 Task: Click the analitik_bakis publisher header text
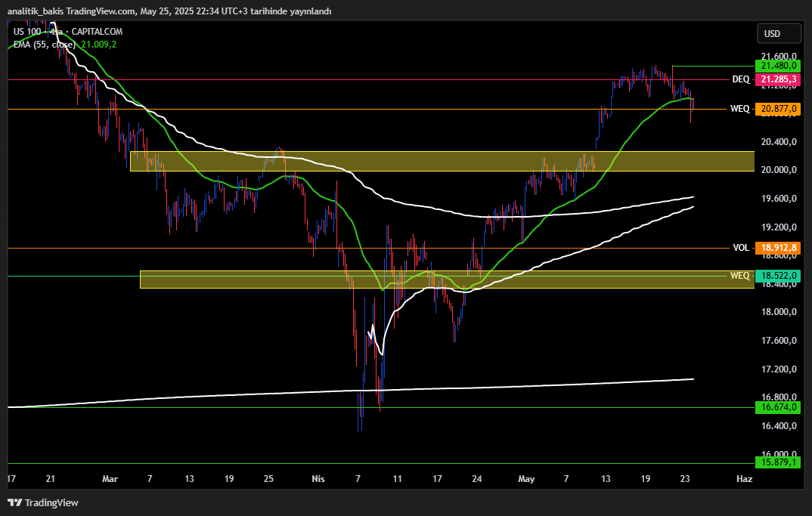[x=169, y=11]
